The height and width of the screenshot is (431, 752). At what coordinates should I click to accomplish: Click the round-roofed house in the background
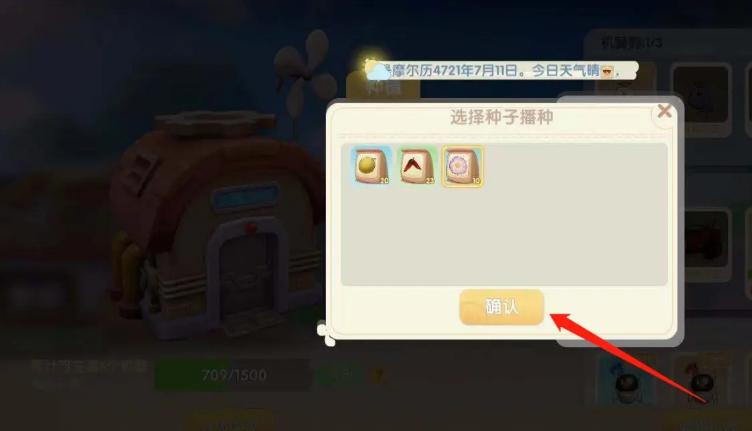click(217, 225)
